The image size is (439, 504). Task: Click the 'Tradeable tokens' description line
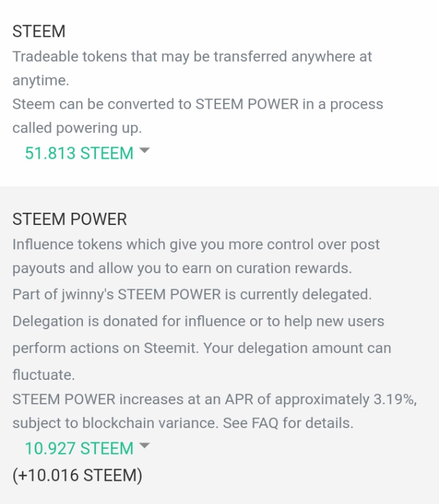192,57
